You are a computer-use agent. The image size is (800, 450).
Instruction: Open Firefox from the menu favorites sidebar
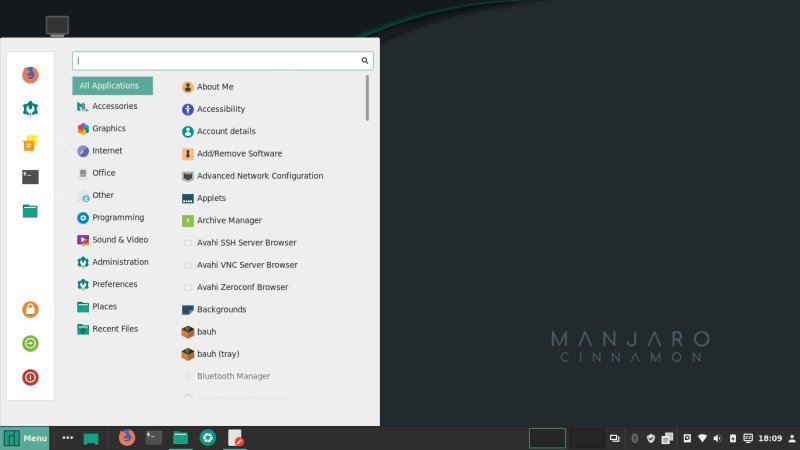30,75
